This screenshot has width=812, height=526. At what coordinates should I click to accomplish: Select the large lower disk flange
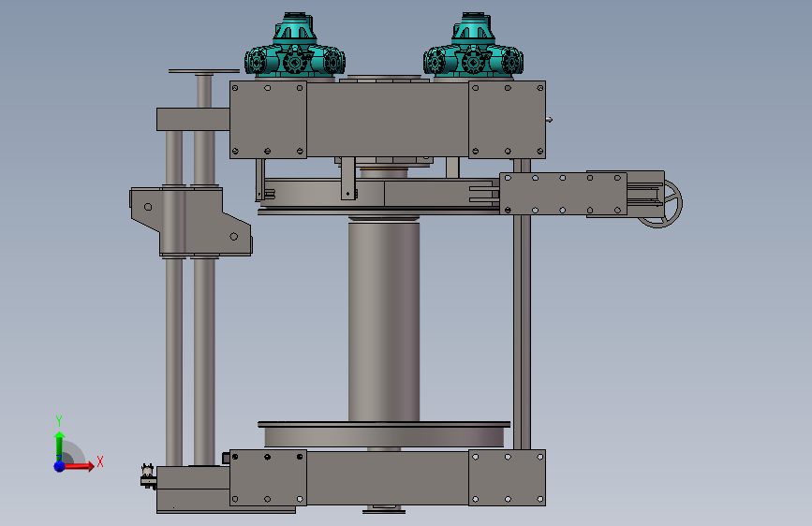[x=384, y=434]
